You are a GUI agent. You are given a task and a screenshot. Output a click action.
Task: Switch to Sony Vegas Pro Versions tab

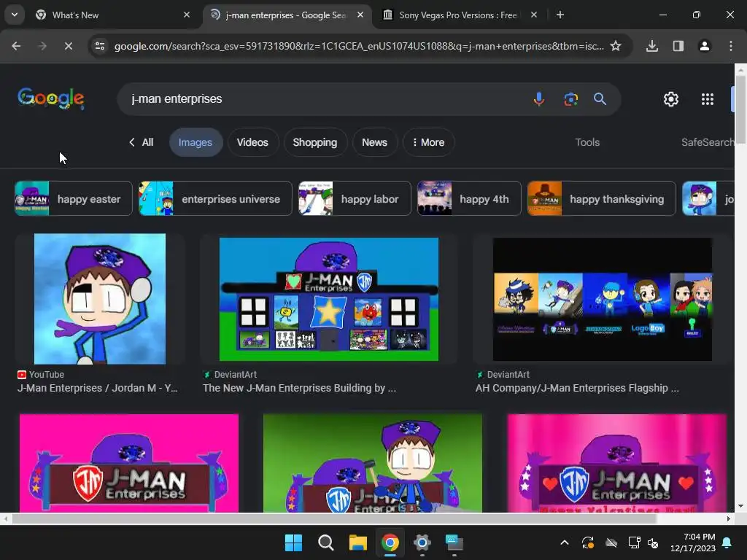tap(458, 15)
